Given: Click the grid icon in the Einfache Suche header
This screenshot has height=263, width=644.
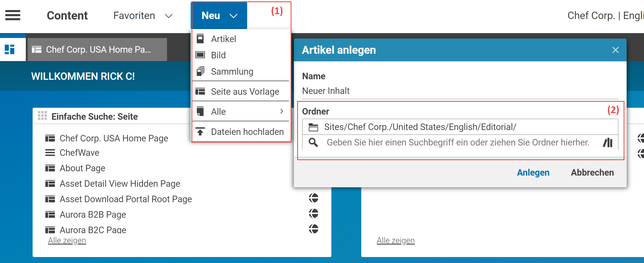Looking at the screenshot, I should point(42,116).
